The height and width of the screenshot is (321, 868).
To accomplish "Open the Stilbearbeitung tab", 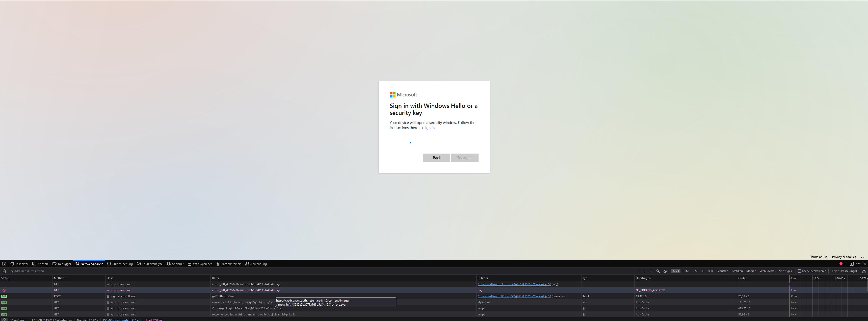I will (x=120, y=264).
